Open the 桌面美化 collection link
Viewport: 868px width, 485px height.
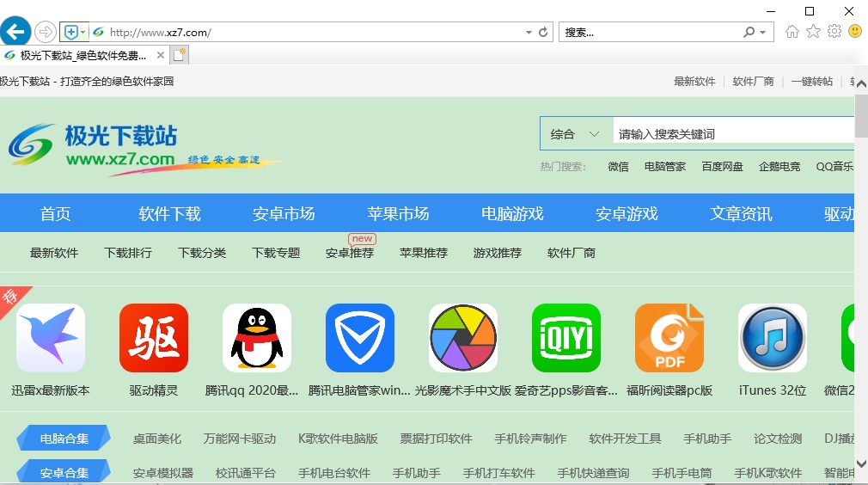157,439
